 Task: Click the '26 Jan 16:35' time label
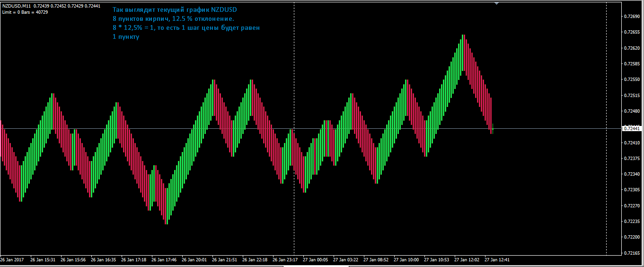tap(103, 259)
